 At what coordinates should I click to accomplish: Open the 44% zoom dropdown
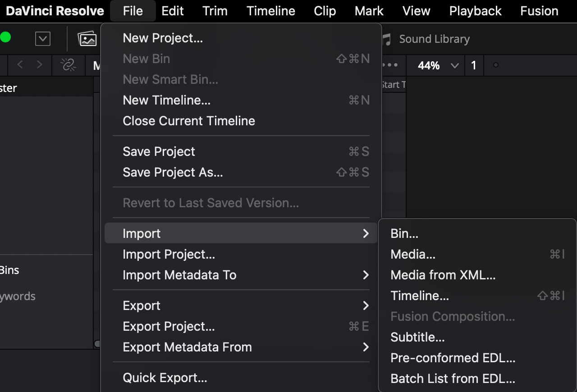coord(438,66)
